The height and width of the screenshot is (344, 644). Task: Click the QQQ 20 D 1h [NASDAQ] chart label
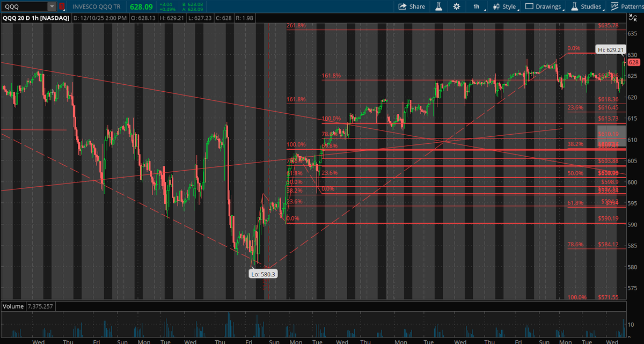click(36, 18)
